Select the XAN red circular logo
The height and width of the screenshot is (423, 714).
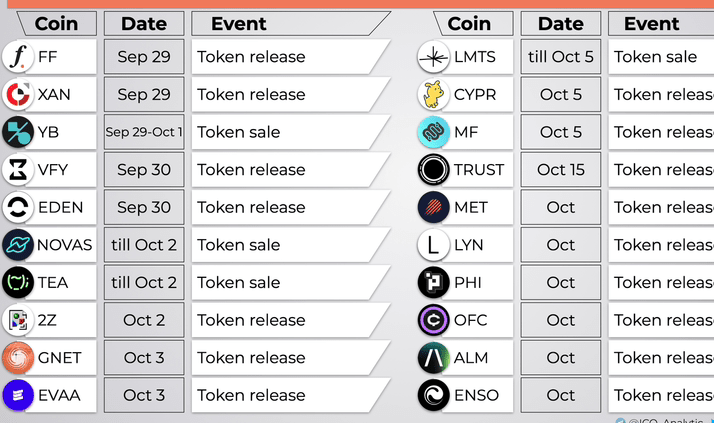18,95
